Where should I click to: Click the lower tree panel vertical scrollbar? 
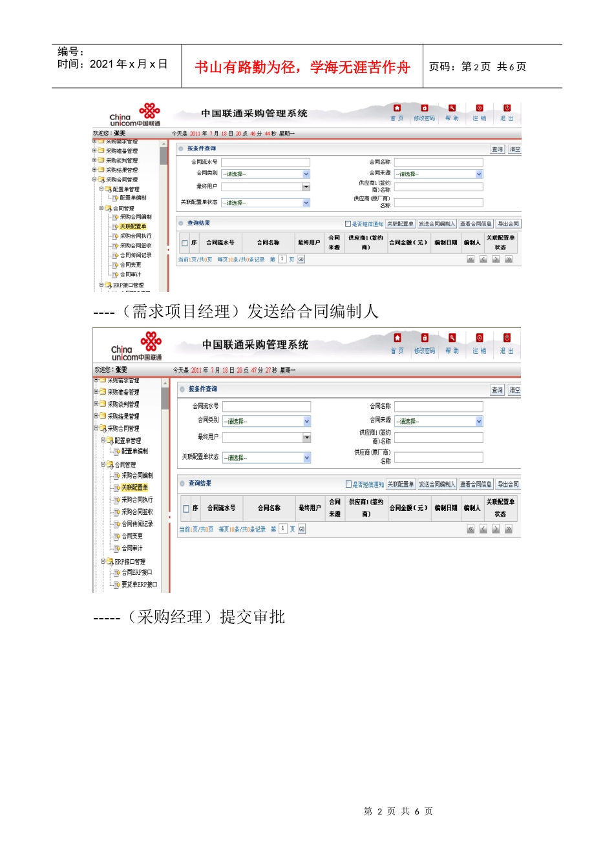(165, 486)
